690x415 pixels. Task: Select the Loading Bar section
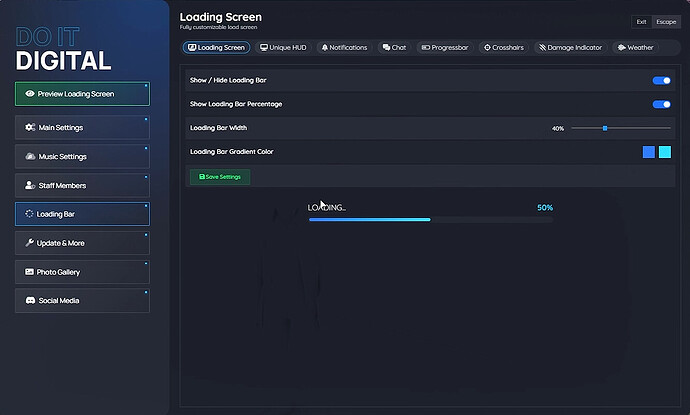[82, 214]
